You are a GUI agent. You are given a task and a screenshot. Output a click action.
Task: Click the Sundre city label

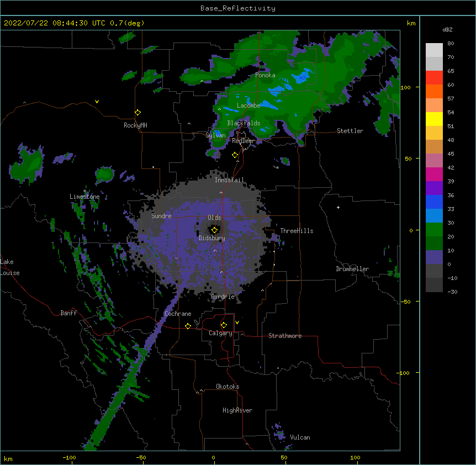click(x=161, y=216)
